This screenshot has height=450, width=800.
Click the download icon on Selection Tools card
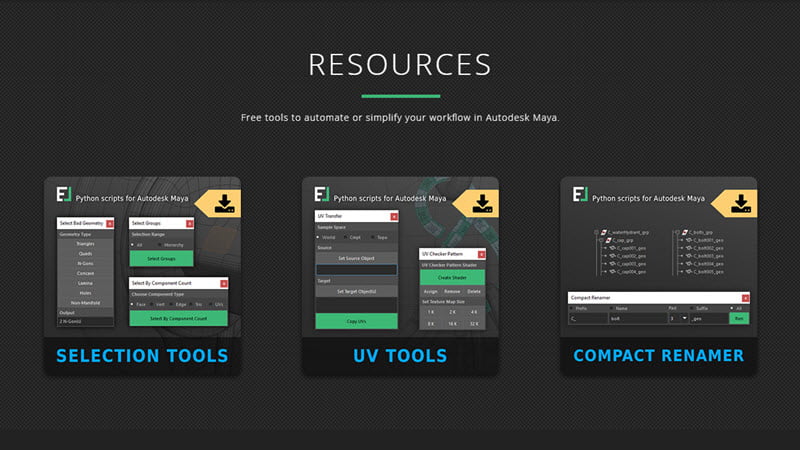coord(222,205)
